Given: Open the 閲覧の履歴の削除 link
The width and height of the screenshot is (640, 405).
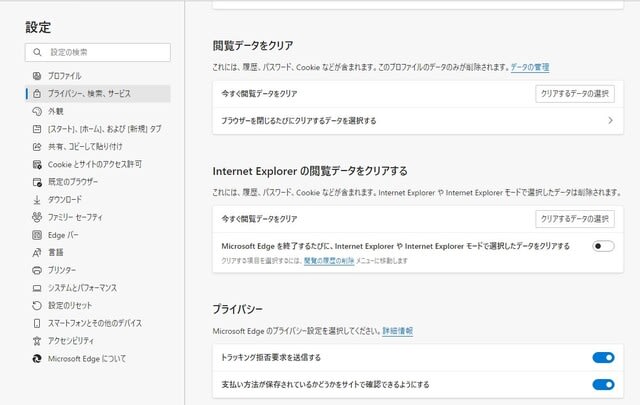Looking at the screenshot, I should point(329,261).
